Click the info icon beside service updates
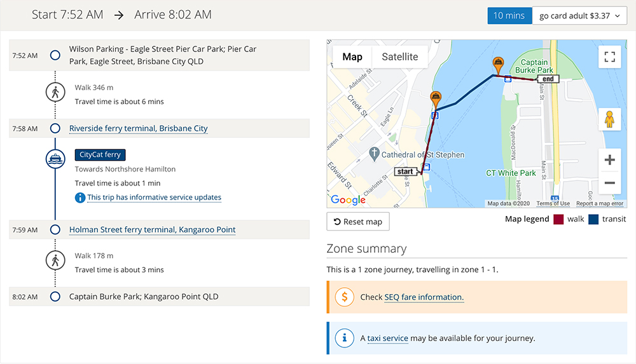Screen dimensions: 636x364 point(80,198)
